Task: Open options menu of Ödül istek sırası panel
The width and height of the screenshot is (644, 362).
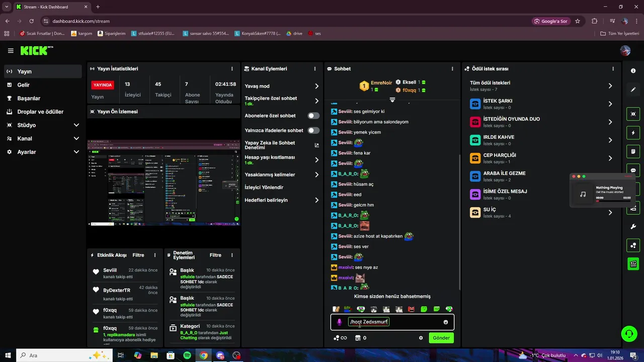Action: 613,69
